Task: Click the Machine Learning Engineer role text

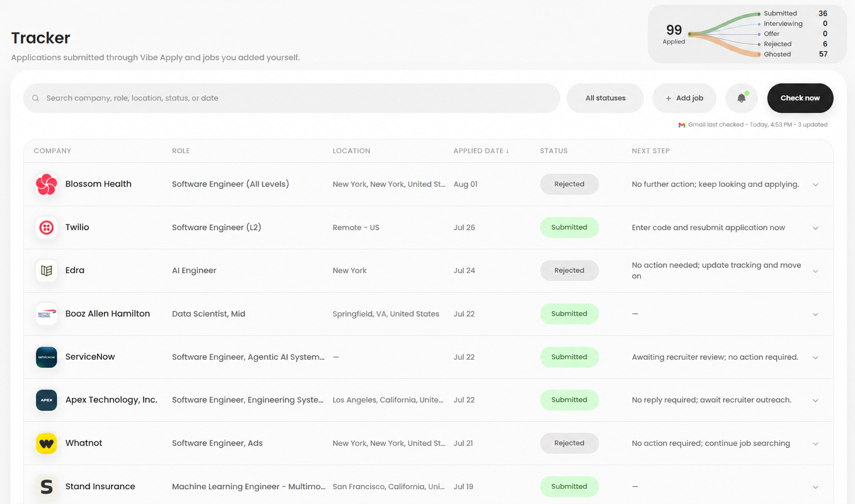Action: click(249, 487)
